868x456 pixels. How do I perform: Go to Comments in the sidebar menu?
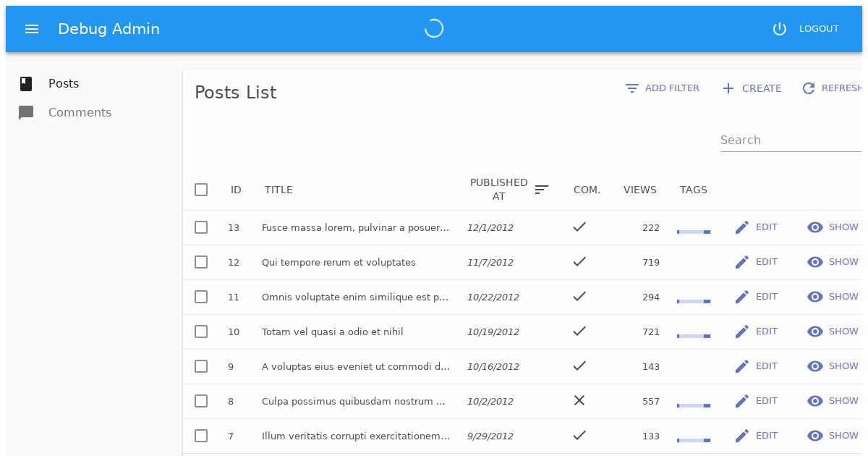tap(80, 113)
